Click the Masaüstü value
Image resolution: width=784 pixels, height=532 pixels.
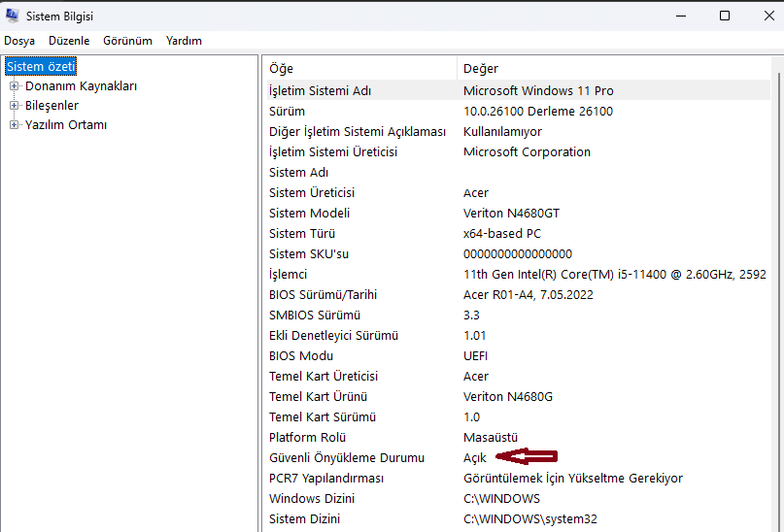[491, 438]
